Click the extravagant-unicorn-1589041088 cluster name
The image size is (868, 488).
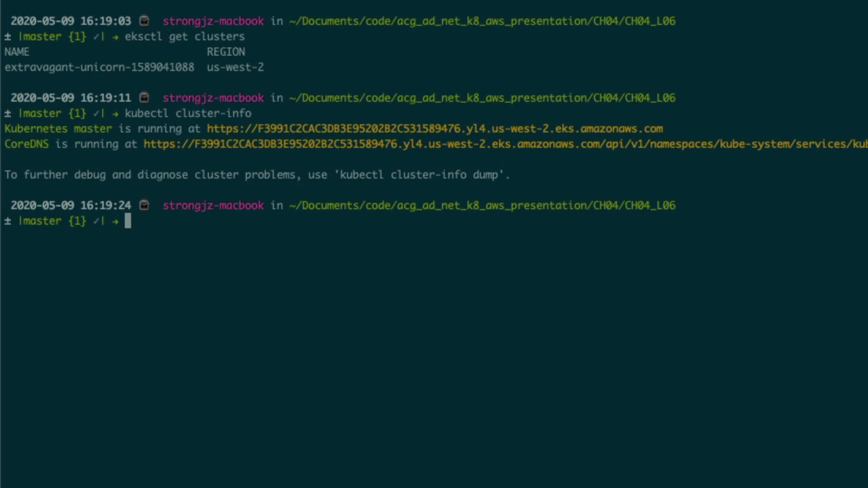pyautogui.click(x=99, y=67)
